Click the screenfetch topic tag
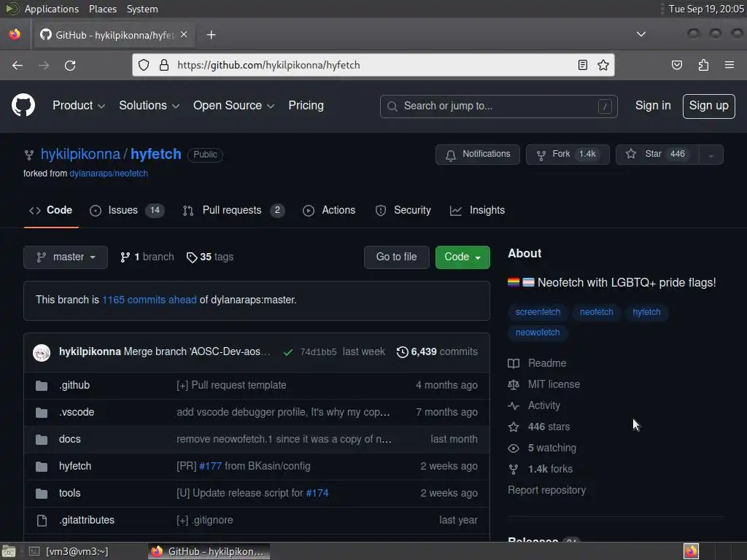Screen dimensions: 747x560 [538, 312]
